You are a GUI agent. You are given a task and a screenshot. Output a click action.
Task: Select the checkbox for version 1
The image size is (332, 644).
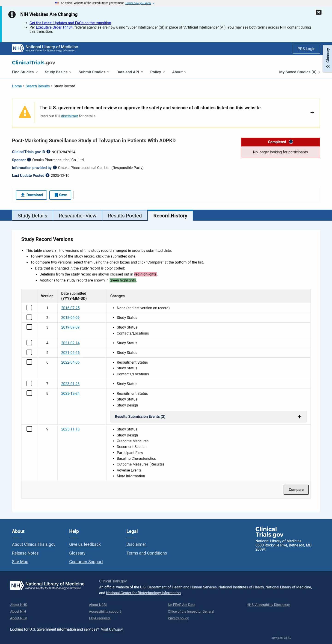(29, 308)
